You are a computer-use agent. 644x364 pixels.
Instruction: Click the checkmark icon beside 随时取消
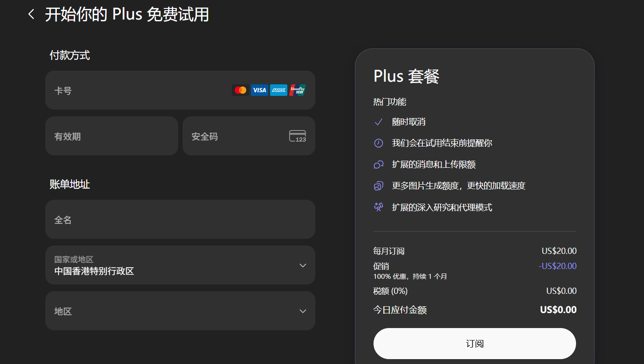coord(378,122)
